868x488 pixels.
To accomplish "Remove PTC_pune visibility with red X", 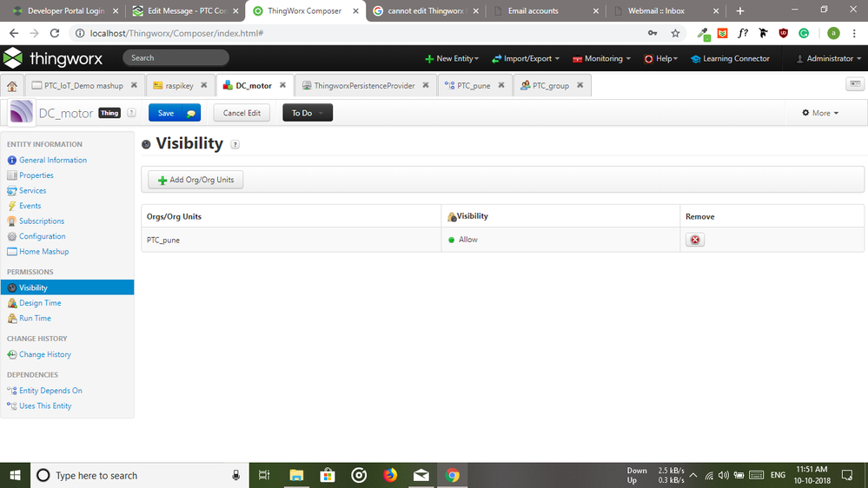I will (695, 240).
